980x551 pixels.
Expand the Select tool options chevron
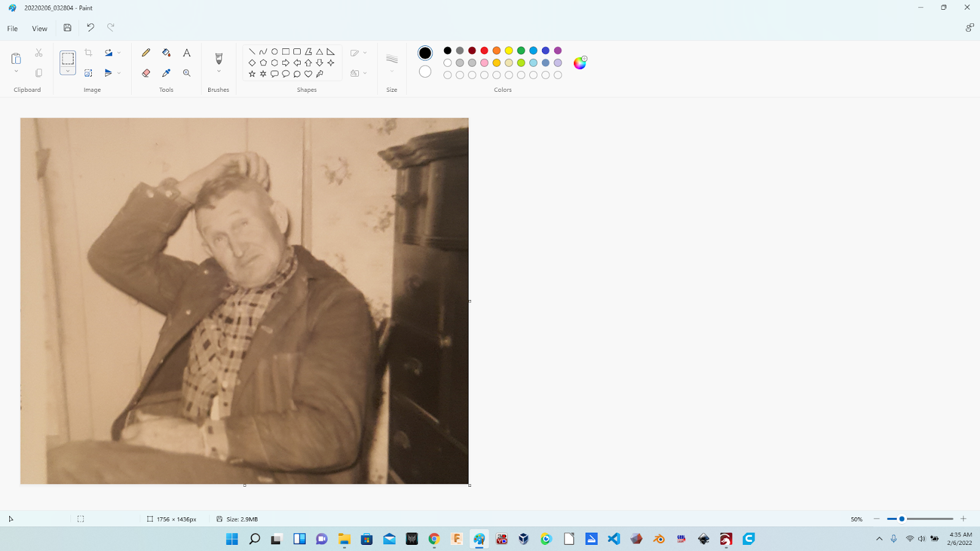click(x=67, y=72)
